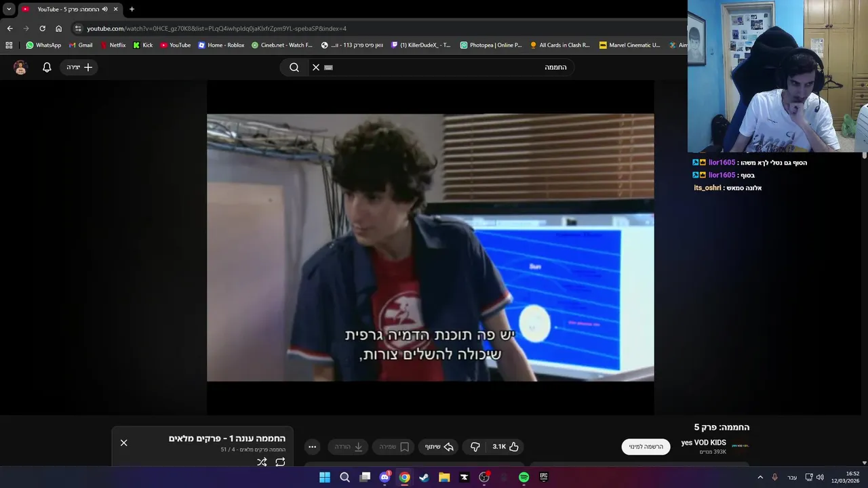Open the Gmail bookmark
The height and width of the screenshot is (488, 868).
[x=81, y=45]
